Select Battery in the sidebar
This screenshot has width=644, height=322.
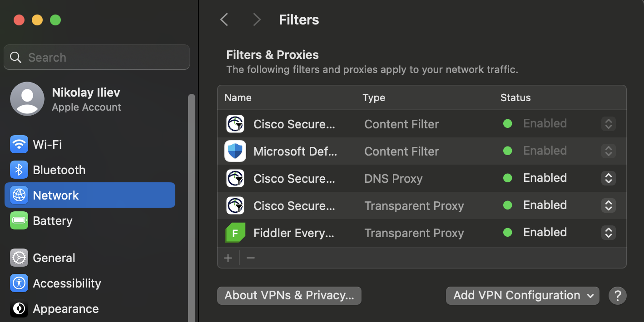point(52,221)
